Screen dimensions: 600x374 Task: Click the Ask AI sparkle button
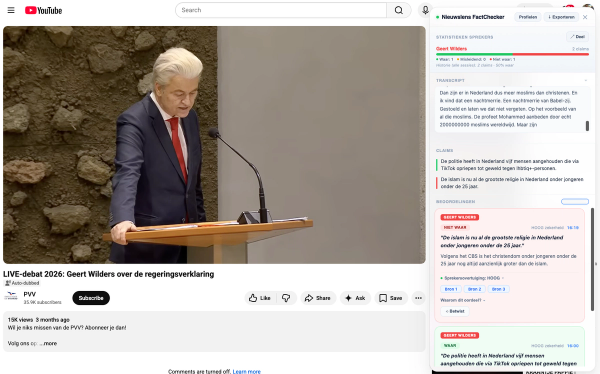[355, 298]
